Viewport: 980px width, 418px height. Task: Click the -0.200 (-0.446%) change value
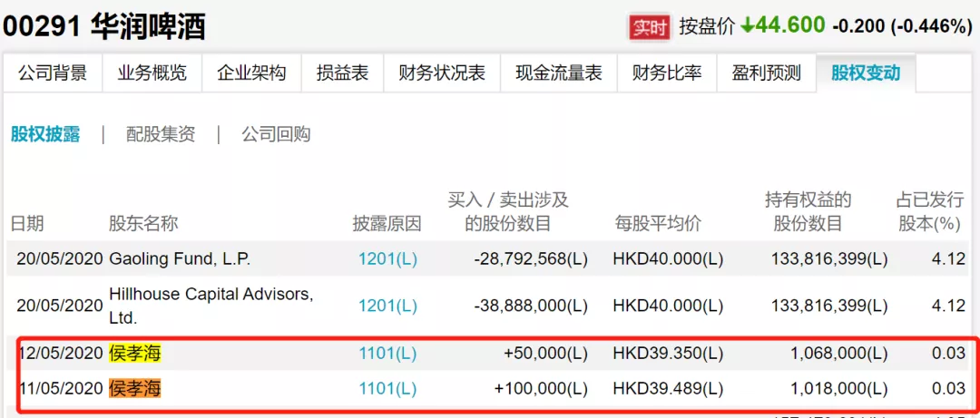tap(902, 26)
